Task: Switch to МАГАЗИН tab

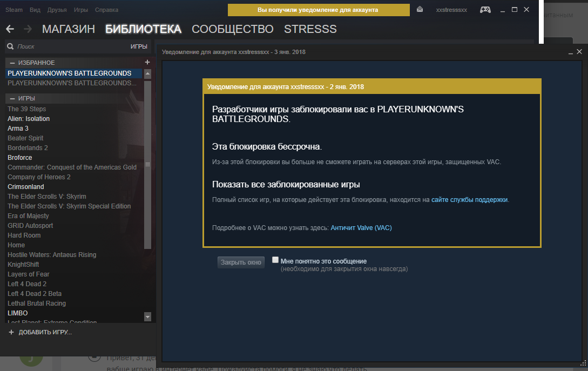Action: [x=69, y=29]
